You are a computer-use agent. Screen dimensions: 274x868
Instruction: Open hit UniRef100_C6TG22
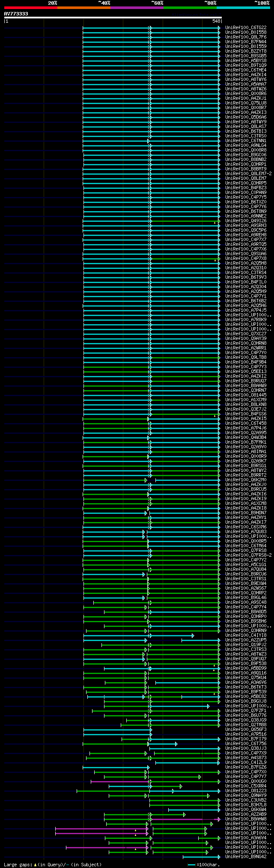246,28
